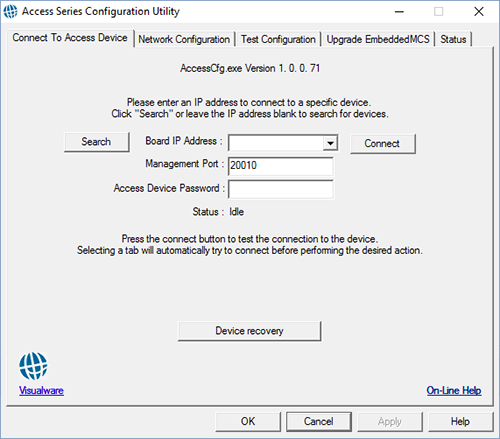The height and width of the screenshot is (439, 500).
Task: Click the Search button
Action: point(96,142)
